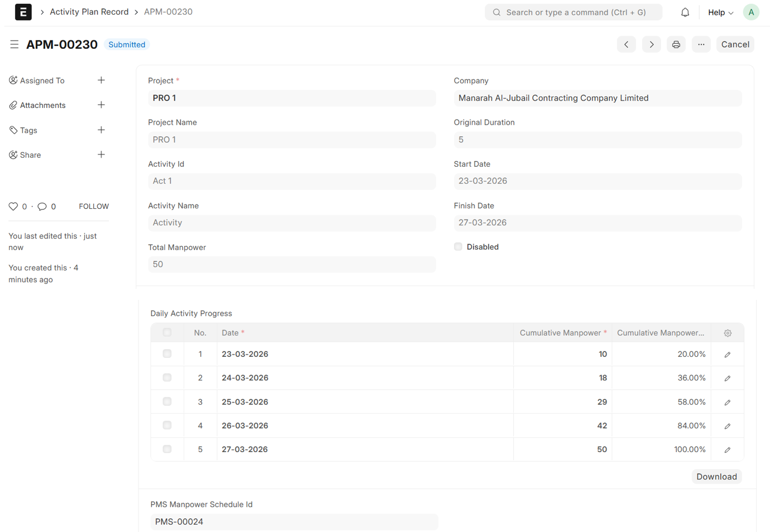Open the print document icon
Image resolution: width=780 pixels, height=532 pixels.
pos(676,45)
